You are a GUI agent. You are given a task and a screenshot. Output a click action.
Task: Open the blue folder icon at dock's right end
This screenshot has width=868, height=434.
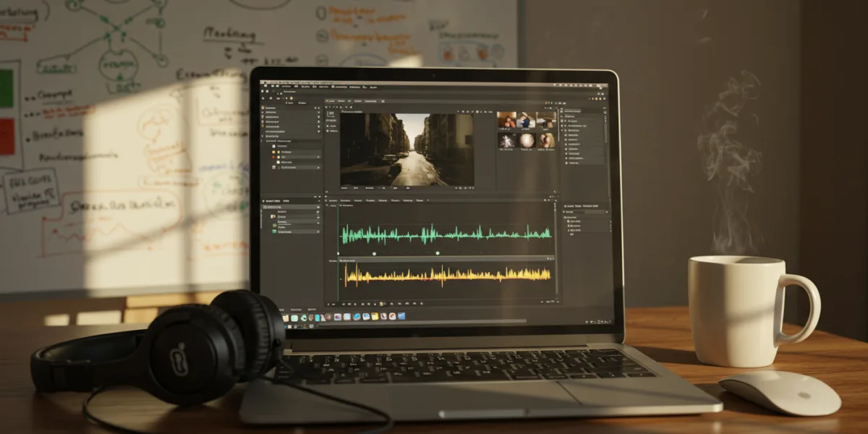pyautogui.click(x=401, y=316)
